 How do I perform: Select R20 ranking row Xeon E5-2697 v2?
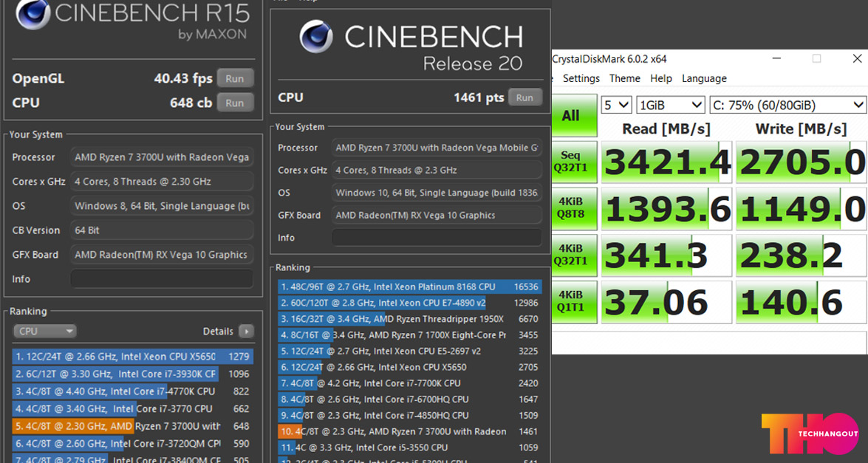410,351
